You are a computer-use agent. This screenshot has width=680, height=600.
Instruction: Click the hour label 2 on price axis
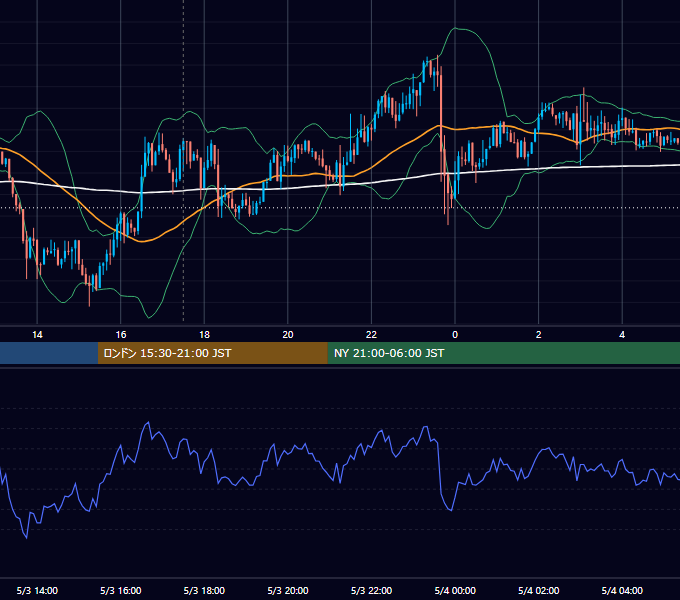[x=539, y=335]
